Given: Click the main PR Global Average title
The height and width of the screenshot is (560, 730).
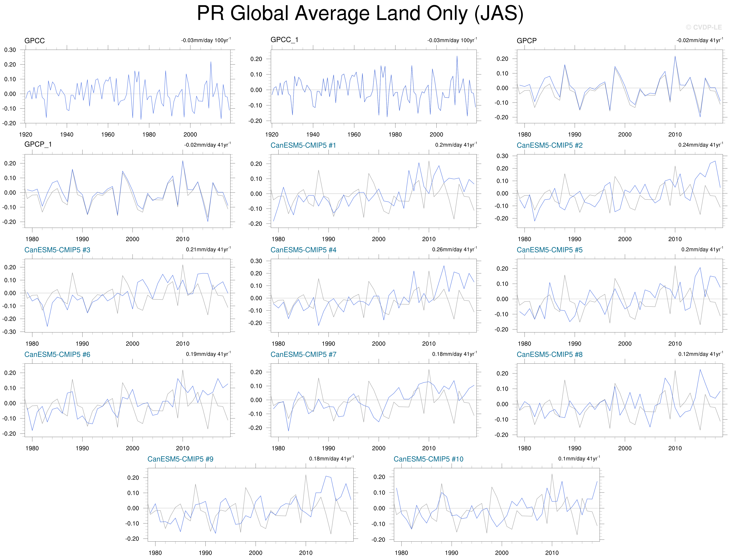Looking at the screenshot, I should click(360, 13).
